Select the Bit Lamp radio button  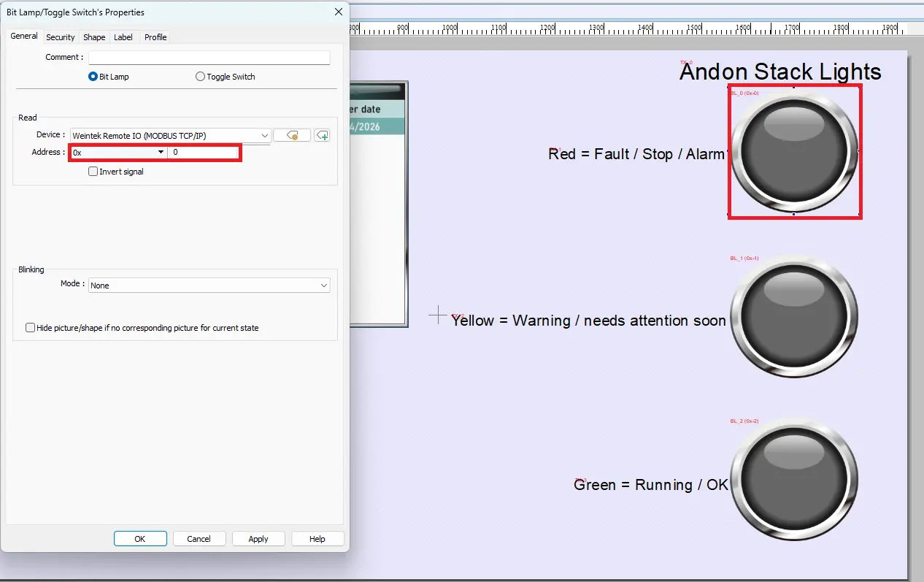(93, 76)
